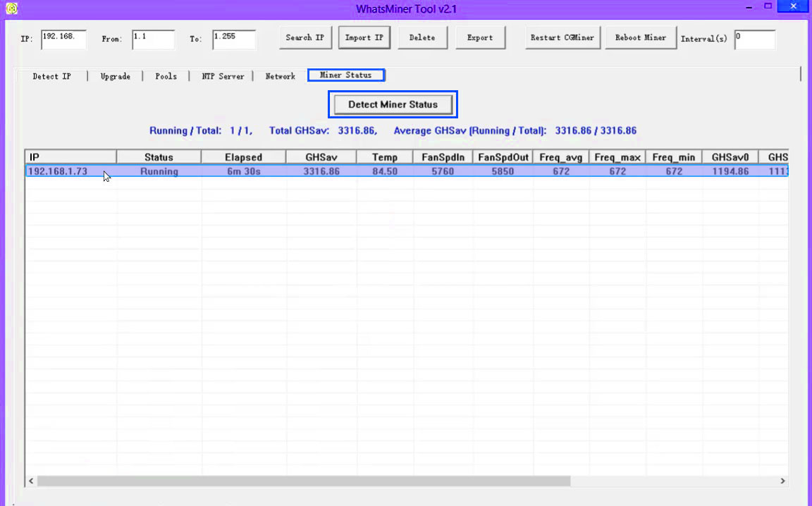Click the GHSav0 value 1194.86
Viewport: 812px width, 506px height.
point(730,171)
